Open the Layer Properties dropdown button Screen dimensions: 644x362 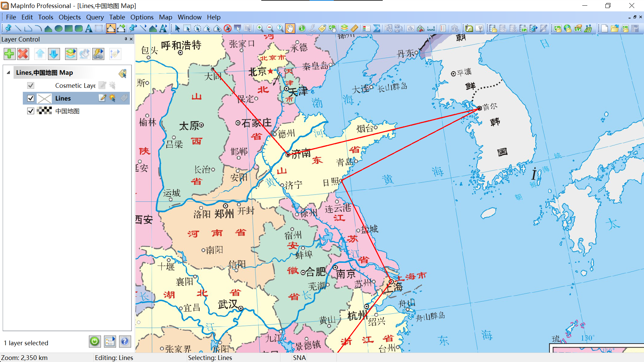(x=71, y=54)
